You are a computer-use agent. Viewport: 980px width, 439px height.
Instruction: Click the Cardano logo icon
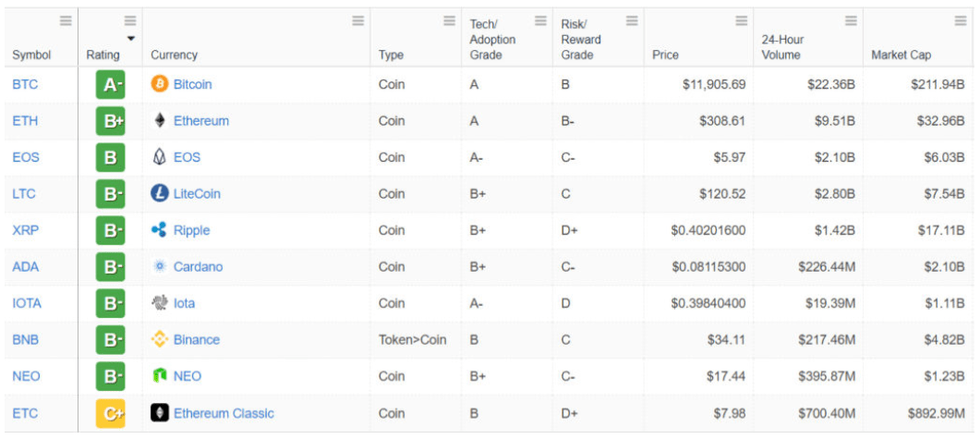coord(160,266)
